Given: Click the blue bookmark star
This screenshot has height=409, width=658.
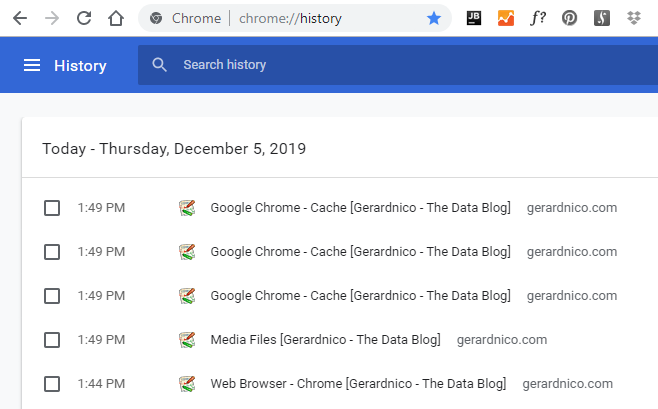Looking at the screenshot, I should pos(433,18).
